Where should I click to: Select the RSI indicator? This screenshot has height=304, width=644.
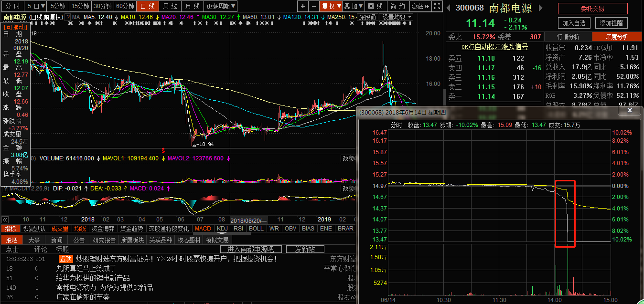pos(238,229)
